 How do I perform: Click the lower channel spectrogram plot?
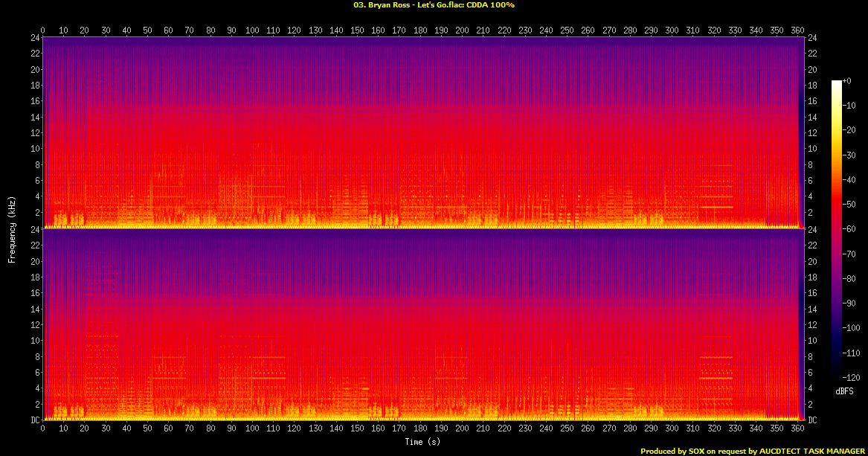[423, 324]
